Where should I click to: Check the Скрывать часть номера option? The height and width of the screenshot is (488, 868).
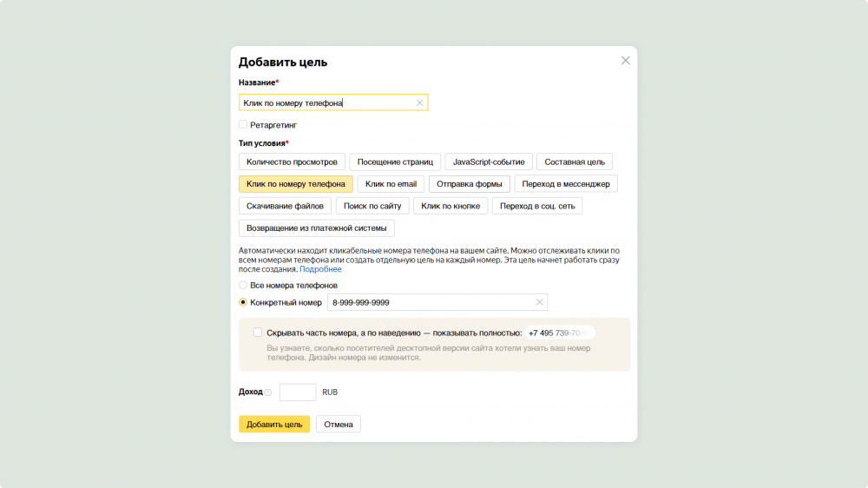coord(258,333)
